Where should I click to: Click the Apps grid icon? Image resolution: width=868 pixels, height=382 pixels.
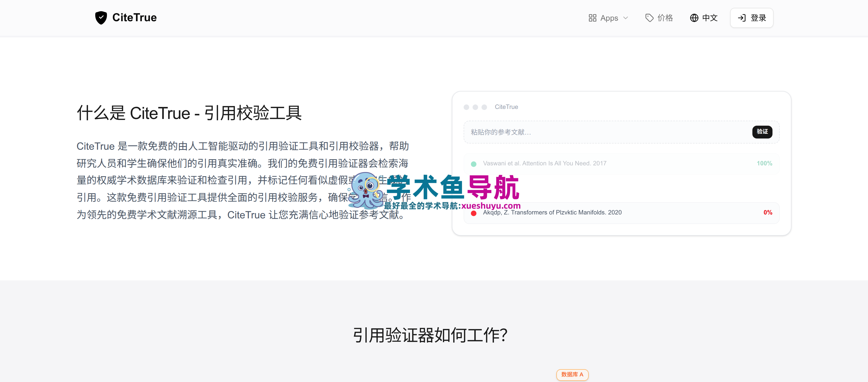pyautogui.click(x=592, y=18)
